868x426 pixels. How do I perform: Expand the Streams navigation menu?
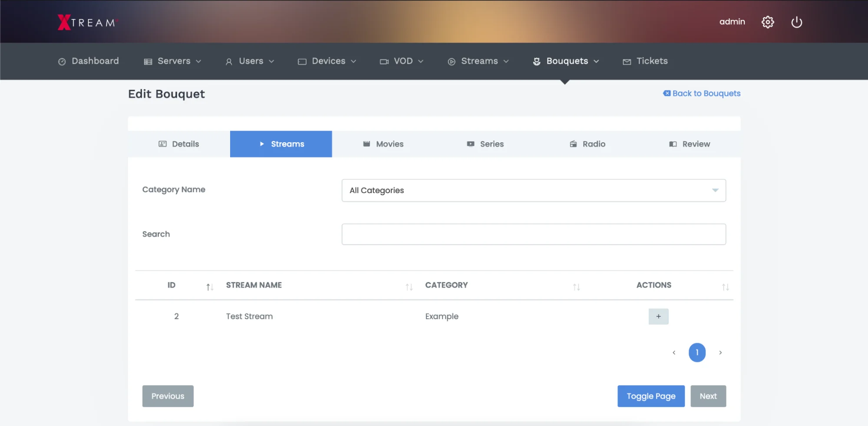pos(478,61)
